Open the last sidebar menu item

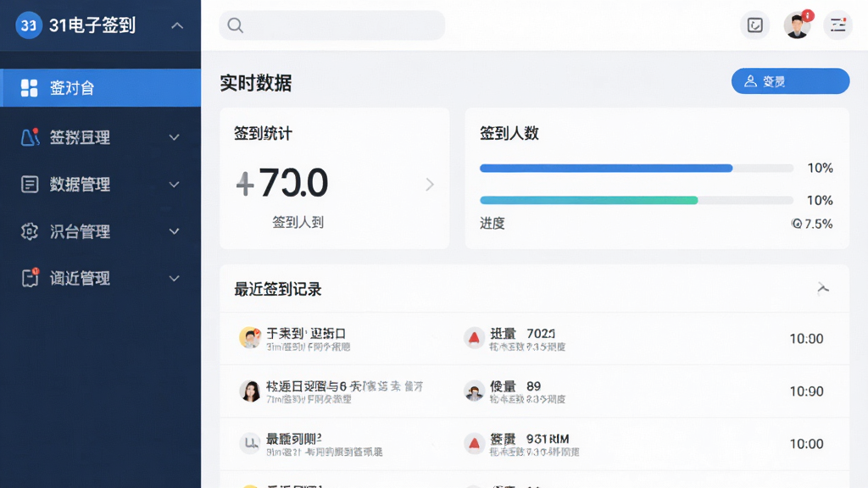100,278
